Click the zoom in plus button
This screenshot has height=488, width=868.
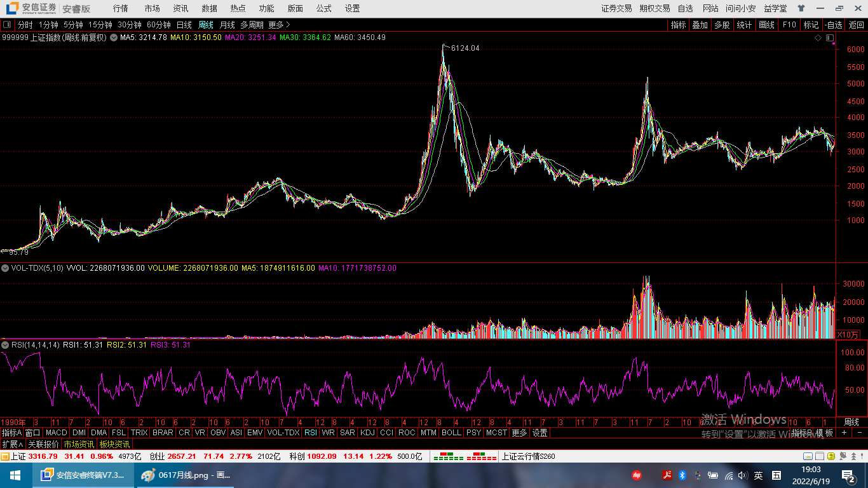(844, 433)
